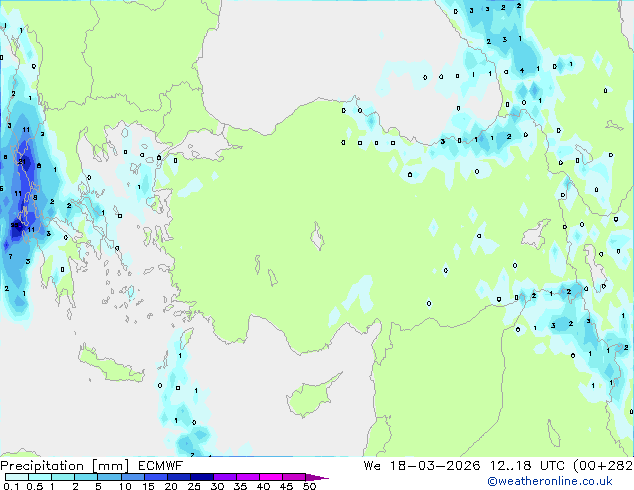
Task: Choose the 40–45 mm magenta legend swatch
Action: tap(271, 477)
